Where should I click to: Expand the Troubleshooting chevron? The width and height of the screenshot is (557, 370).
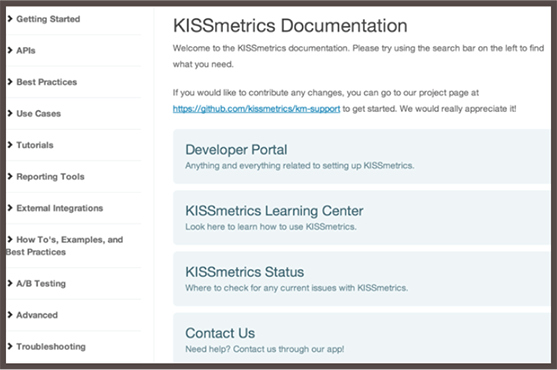[x=10, y=346]
